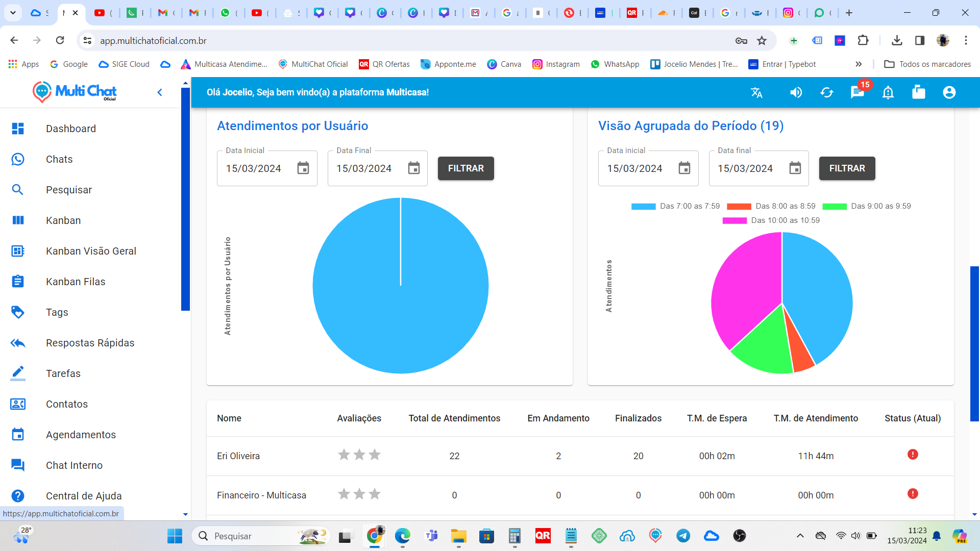Click FILTRAR in Visão Agrupada do Período
This screenshot has height=551, width=980.
[x=847, y=168]
